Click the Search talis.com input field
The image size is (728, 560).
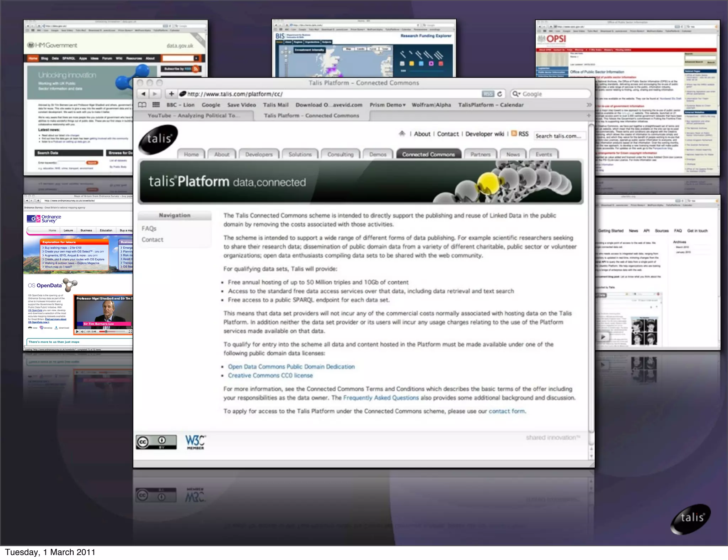pyautogui.click(x=559, y=136)
